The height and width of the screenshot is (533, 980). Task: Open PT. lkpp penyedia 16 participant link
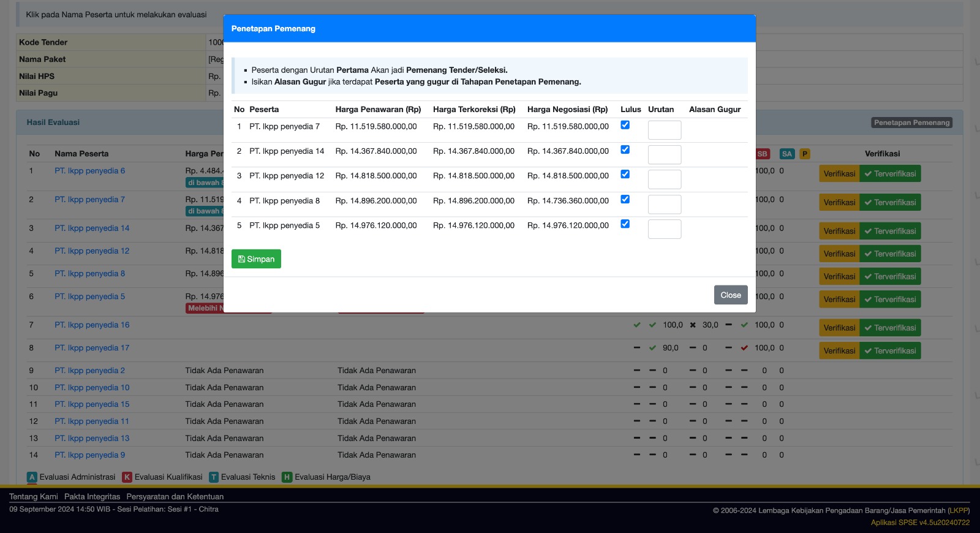[92, 325]
